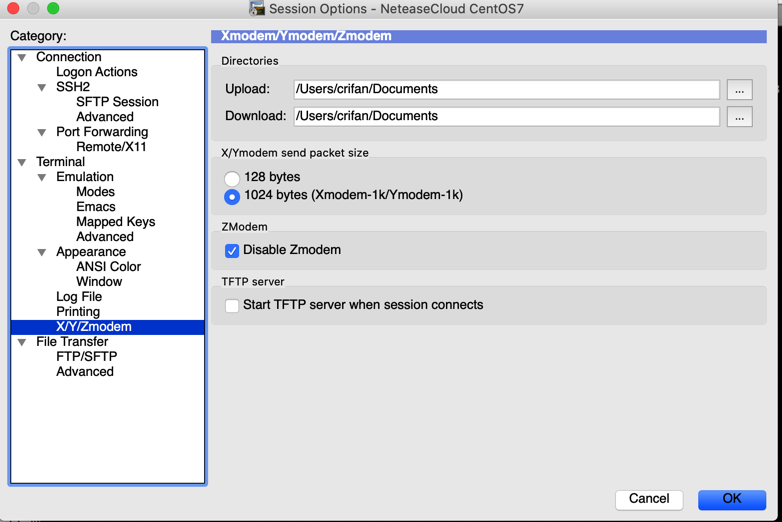The height and width of the screenshot is (522, 782).
Task: Enable Start TFTP server when session connects
Action: [x=232, y=305]
